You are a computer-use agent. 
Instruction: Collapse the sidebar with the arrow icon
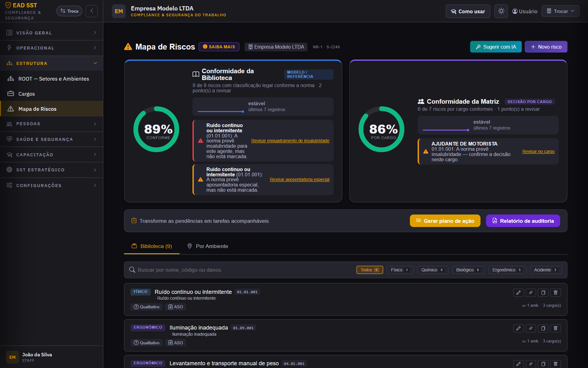tap(92, 11)
